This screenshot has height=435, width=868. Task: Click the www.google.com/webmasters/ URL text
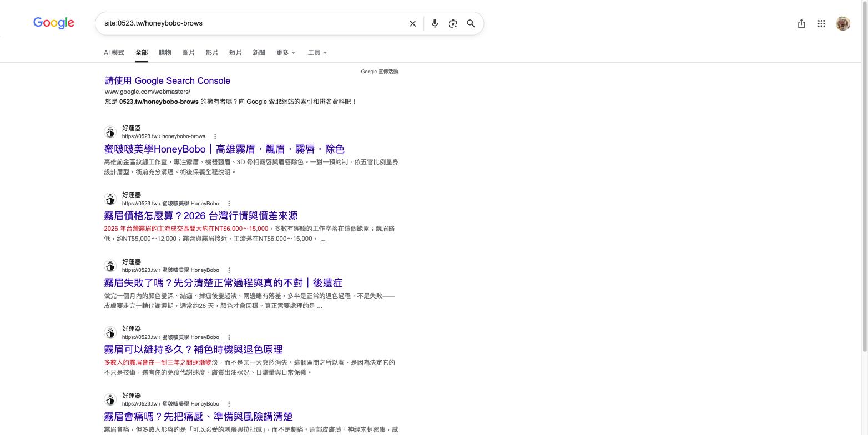pos(148,92)
